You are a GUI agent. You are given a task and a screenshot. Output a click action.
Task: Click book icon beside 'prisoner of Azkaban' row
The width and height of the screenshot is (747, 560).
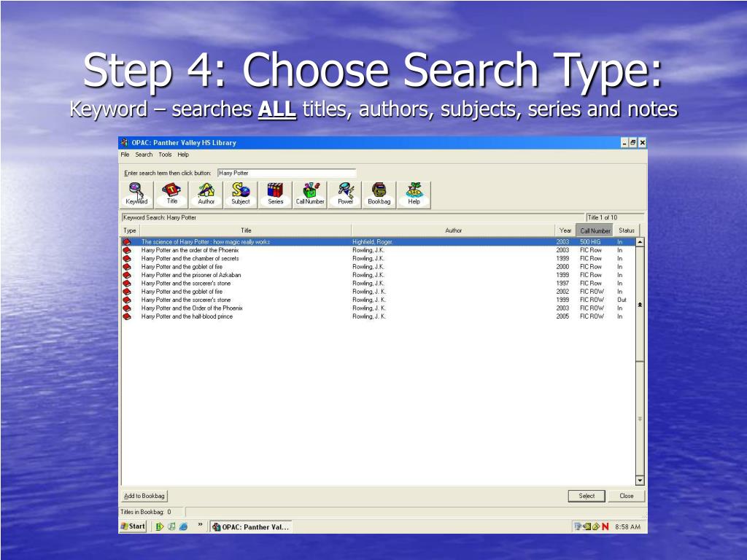click(127, 275)
